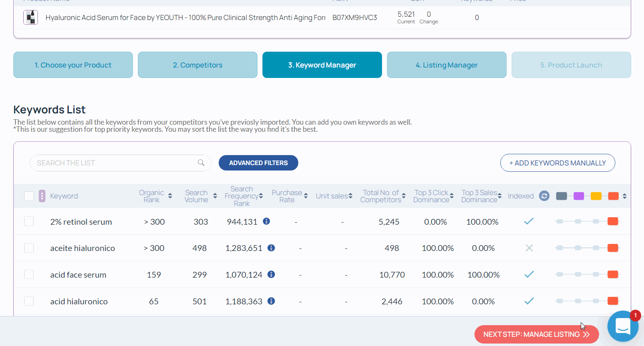Click keyword text 'acid hialuronico'
This screenshot has height=346, width=644.
[79, 301]
